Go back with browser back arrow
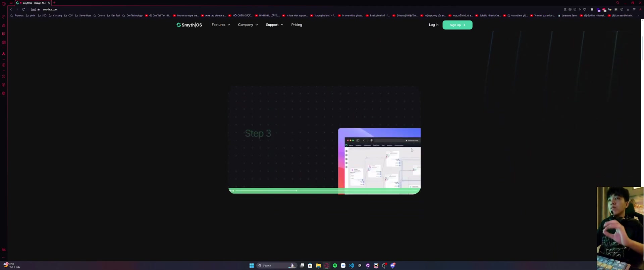Image resolution: width=644 pixels, height=270 pixels. click(x=11, y=9)
